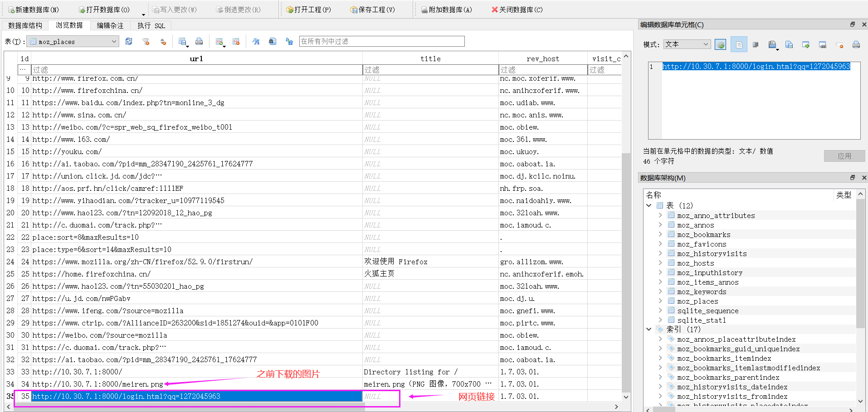This screenshot has width=868, height=412.
Task: Open the Open Database recent files arrow
Action: click(x=143, y=14)
